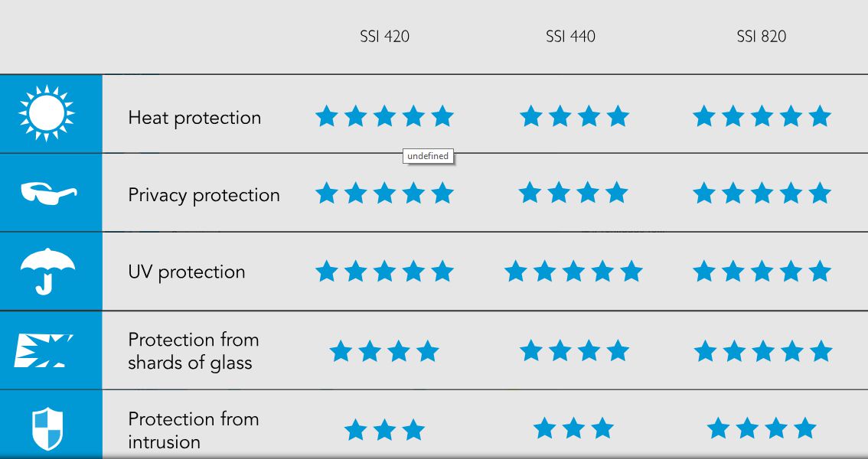
Task: Click SSI 440 UV protection five stars
Action: 573,272
